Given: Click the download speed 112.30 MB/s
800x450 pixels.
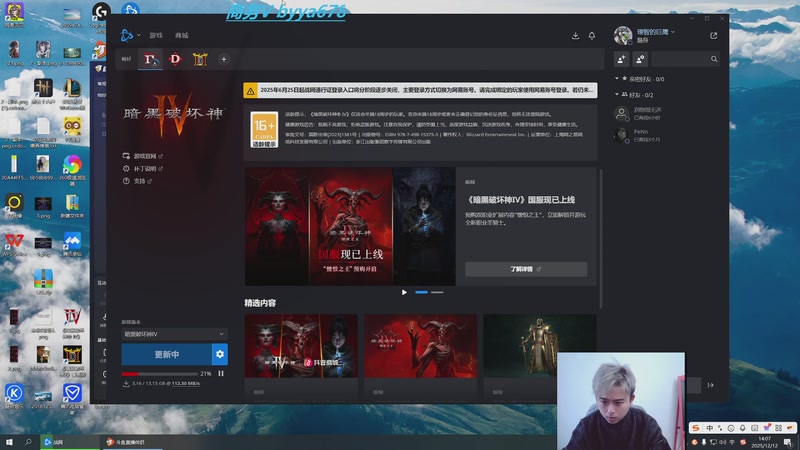Looking at the screenshot, I should [186, 383].
